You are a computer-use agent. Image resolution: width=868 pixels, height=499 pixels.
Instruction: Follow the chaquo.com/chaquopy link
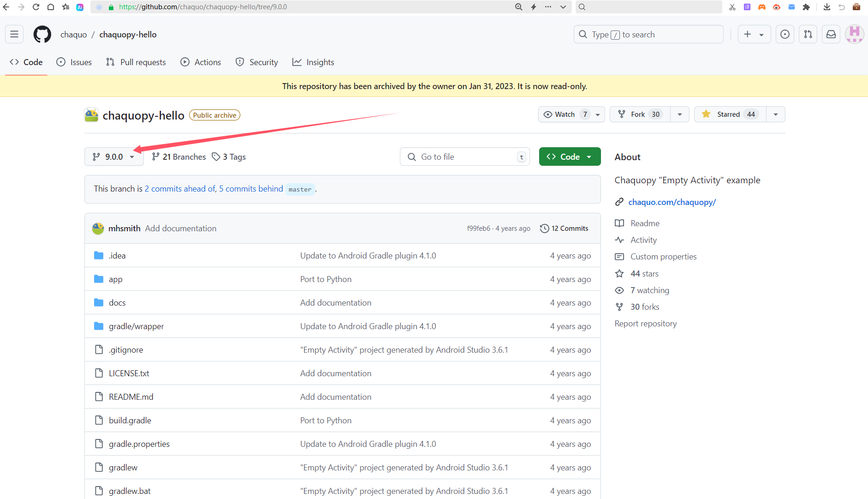(672, 202)
